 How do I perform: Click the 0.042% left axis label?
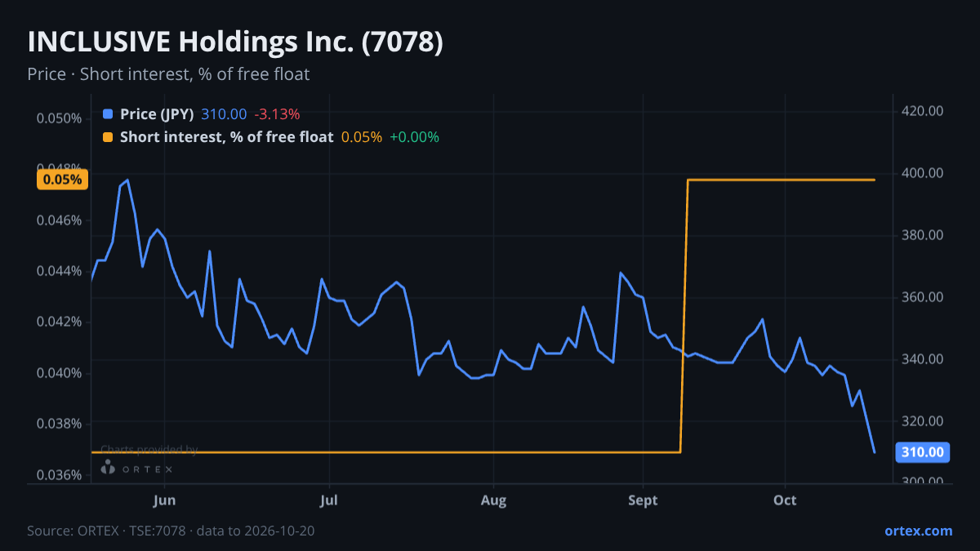tap(59, 322)
